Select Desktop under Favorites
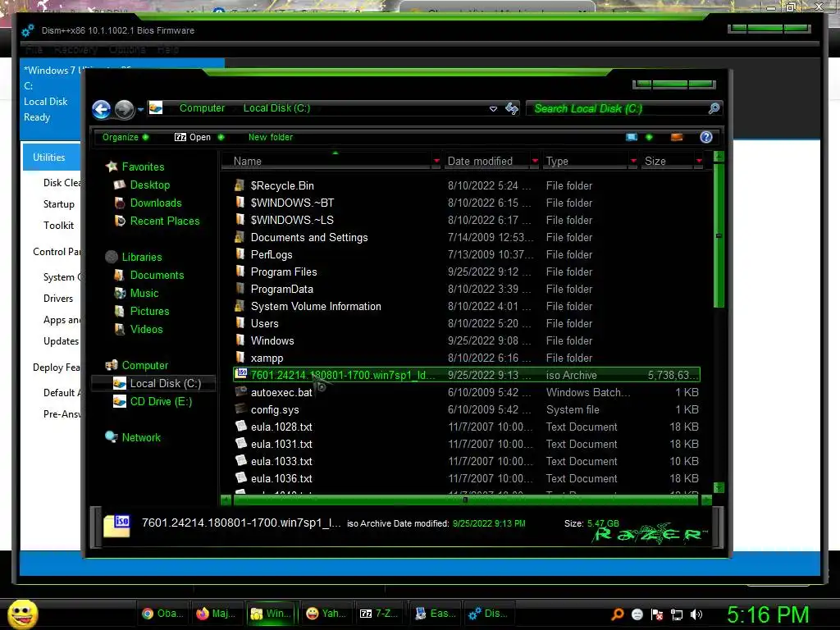This screenshot has width=840, height=630. pos(149,185)
